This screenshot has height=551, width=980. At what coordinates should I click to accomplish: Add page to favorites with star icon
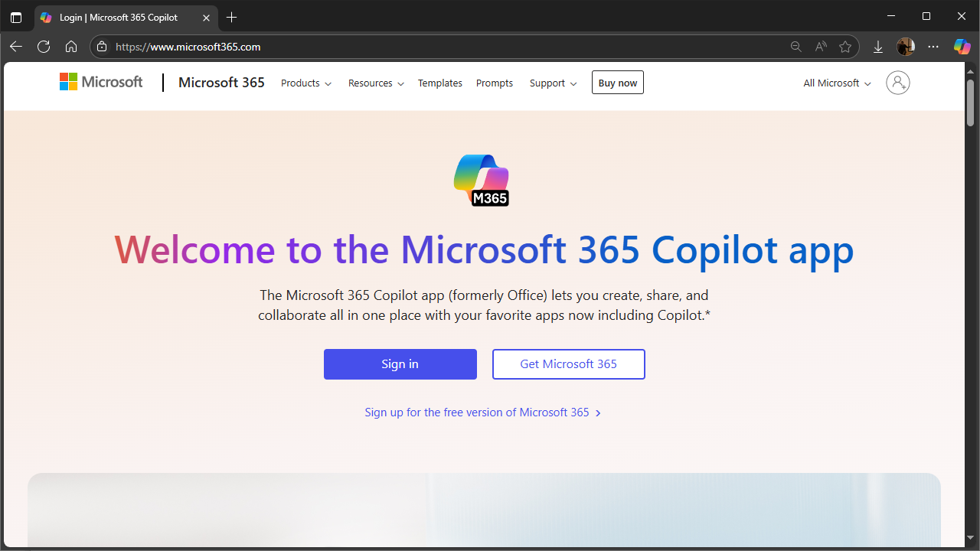click(x=845, y=47)
